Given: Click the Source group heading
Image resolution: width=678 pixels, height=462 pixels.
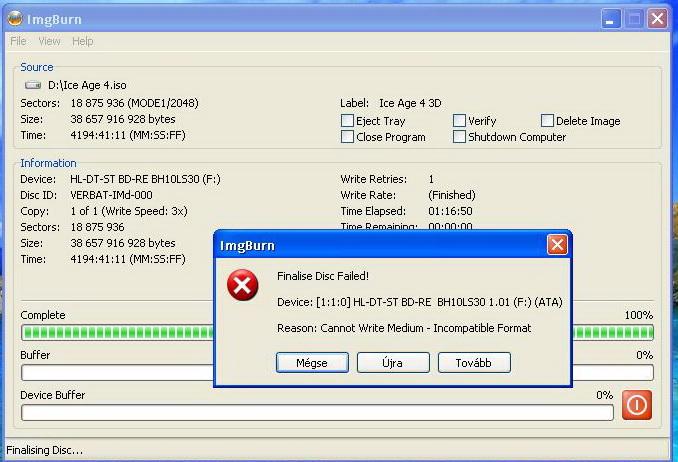Looking at the screenshot, I should tap(37, 67).
